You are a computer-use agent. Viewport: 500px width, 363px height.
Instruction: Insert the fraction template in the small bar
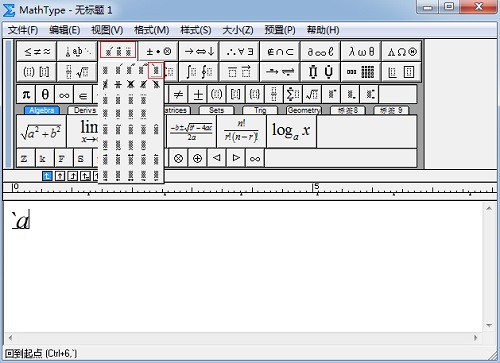(274, 94)
